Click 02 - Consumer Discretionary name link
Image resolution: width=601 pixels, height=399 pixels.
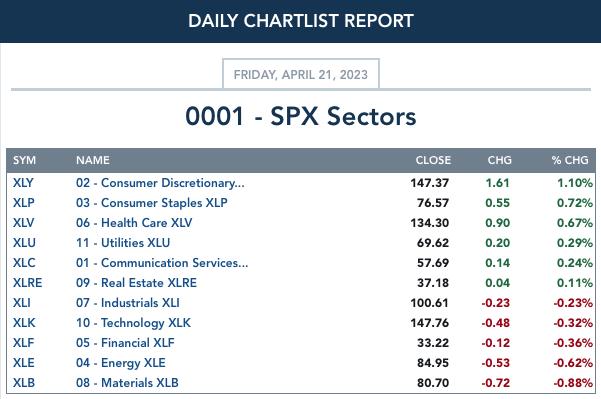point(160,183)
